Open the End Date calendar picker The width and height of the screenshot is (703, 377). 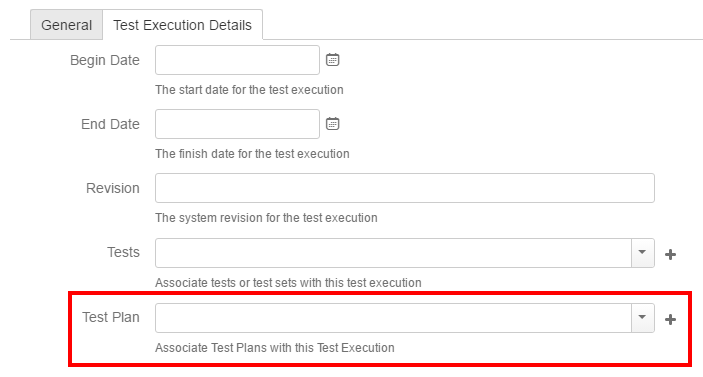(332, 124)
